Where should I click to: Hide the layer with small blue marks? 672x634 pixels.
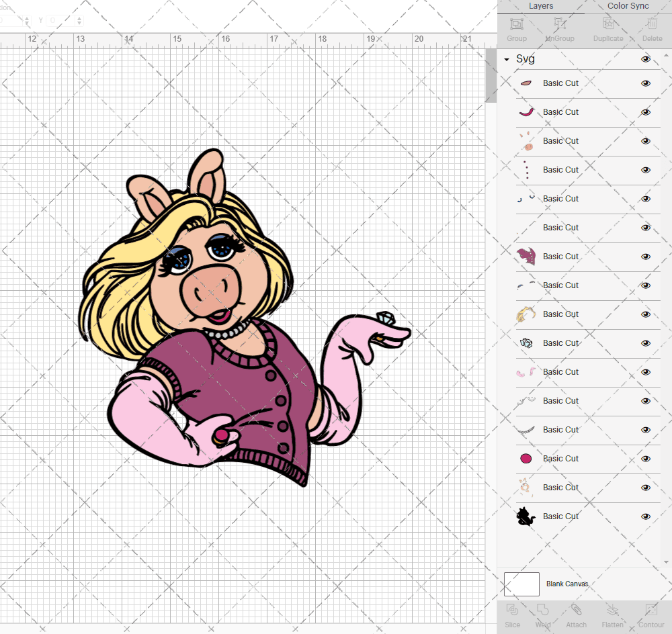(x=645, y=199)
